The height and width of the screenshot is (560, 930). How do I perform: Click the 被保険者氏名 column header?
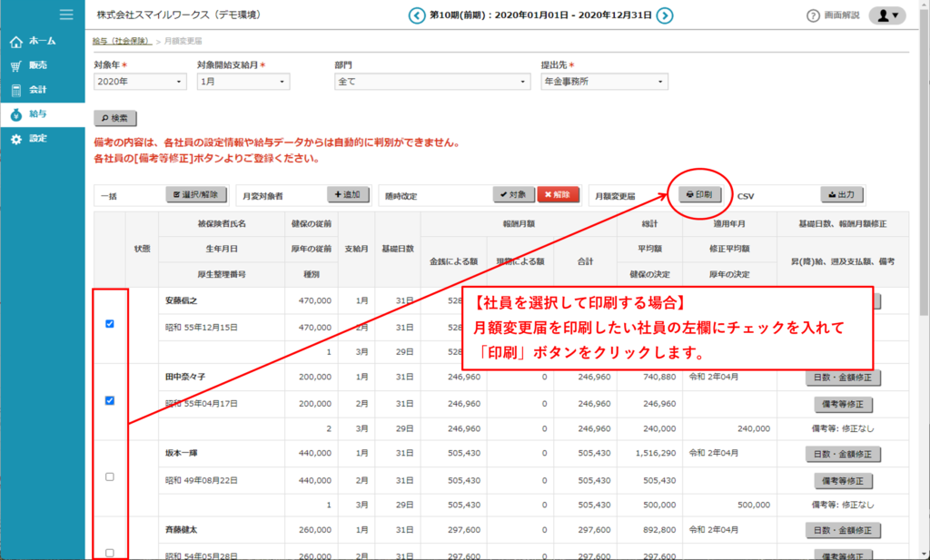click(222, 223)
